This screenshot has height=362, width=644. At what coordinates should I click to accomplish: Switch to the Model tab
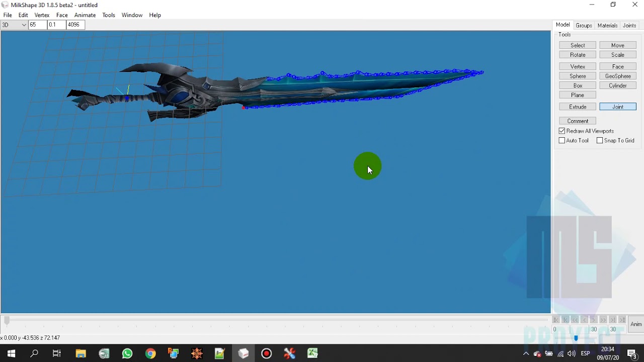[562, 25]
